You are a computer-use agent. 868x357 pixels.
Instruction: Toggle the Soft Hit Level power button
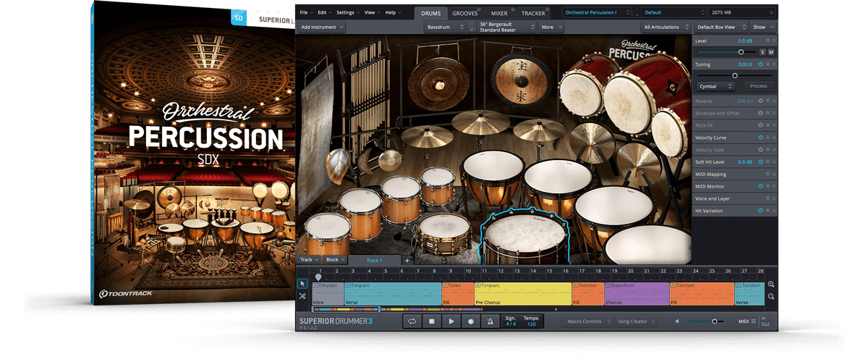(760, 162)
